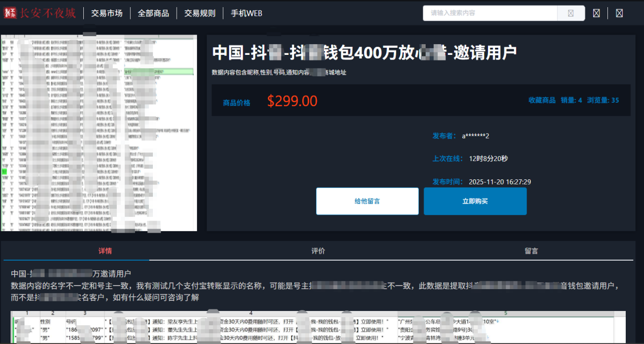Switch to the 评价 tab

pos(318,251)
